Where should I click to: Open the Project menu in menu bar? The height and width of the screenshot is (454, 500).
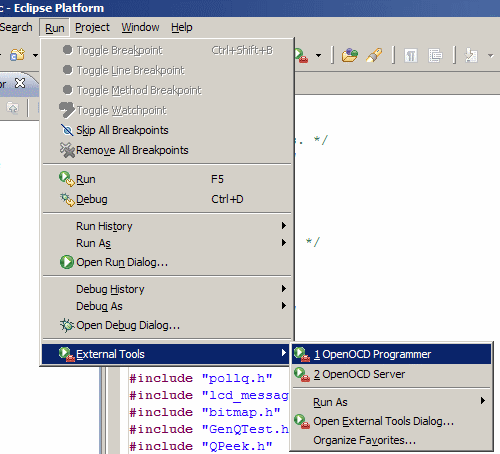pos(92,27)
